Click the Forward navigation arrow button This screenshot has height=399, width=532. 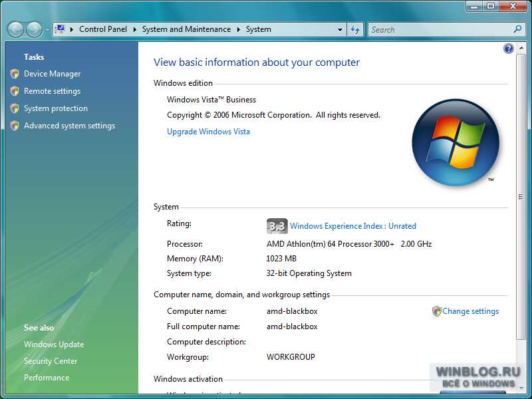(35, 29)
